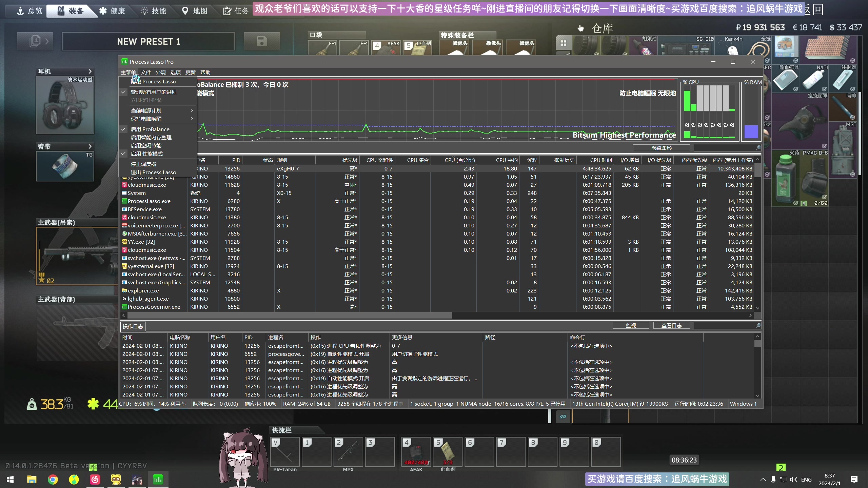Open the 外观 menu
This screenshot has height=488, width=868.
click(161, 72)
